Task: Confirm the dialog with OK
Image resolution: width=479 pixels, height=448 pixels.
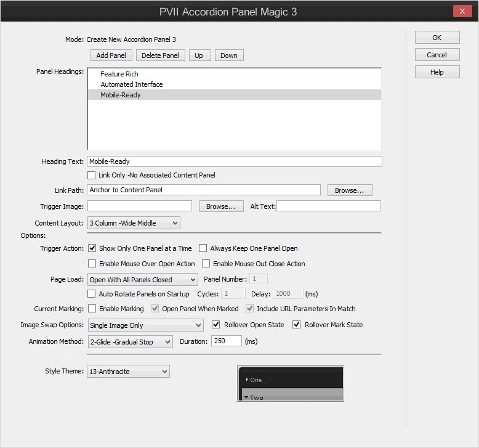Action: tap(437, 38)
